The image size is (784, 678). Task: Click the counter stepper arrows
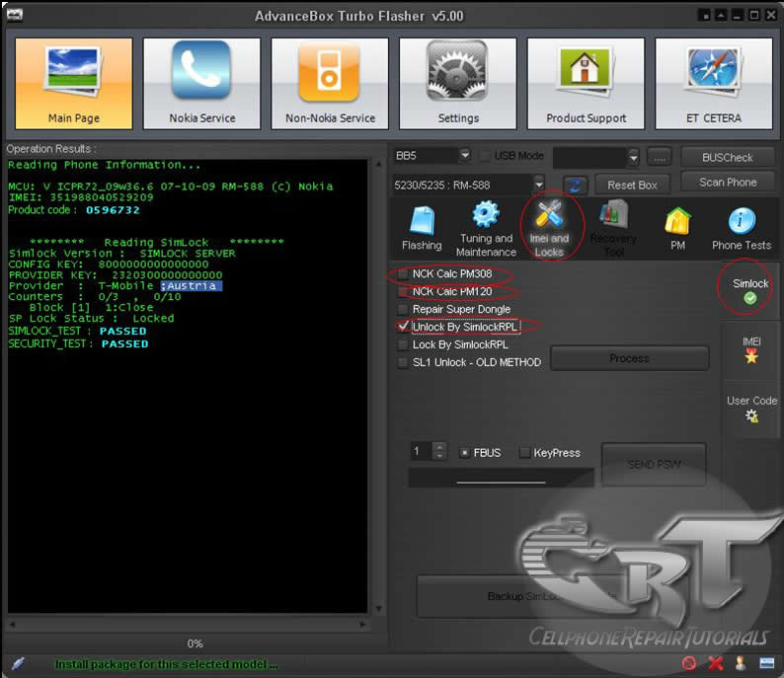pos(439,451)
